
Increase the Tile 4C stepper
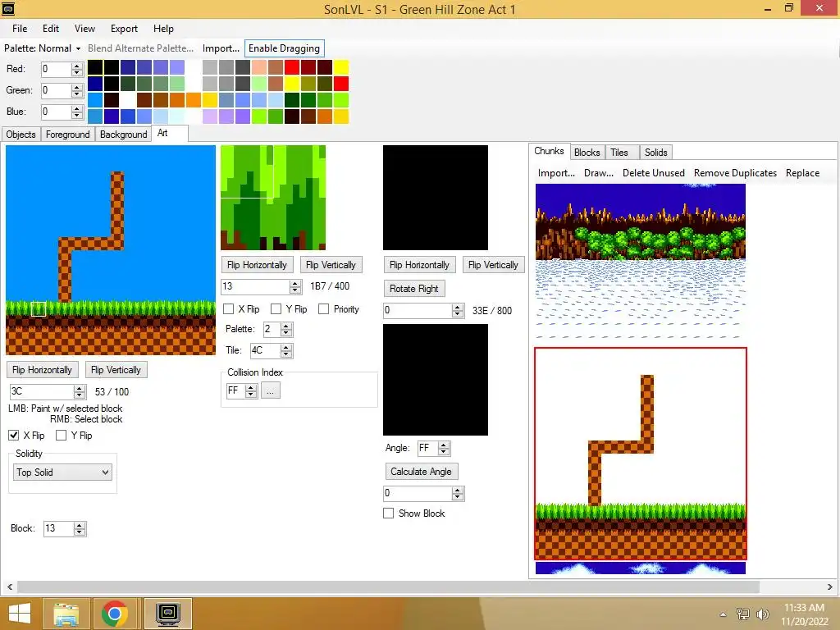[x=286, y=347]
